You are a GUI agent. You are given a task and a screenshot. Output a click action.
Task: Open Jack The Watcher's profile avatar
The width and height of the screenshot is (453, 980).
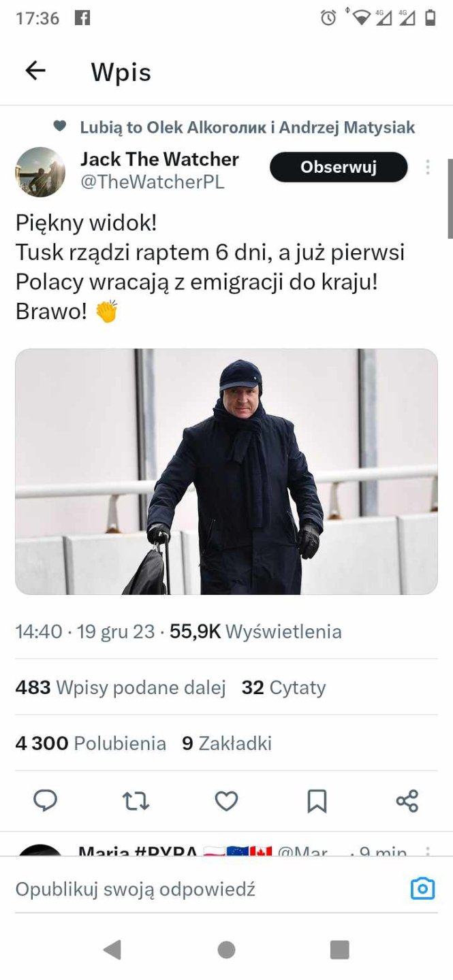(40, 172)
